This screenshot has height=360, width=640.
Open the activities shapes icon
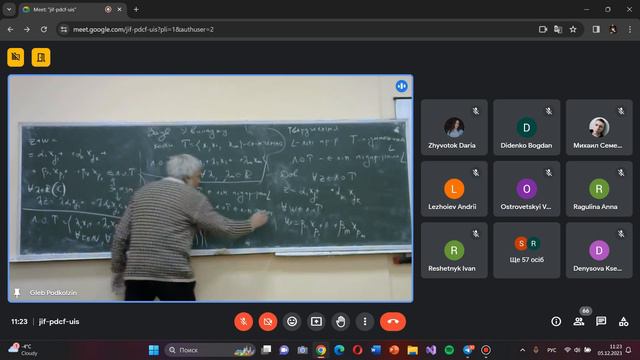623,322
